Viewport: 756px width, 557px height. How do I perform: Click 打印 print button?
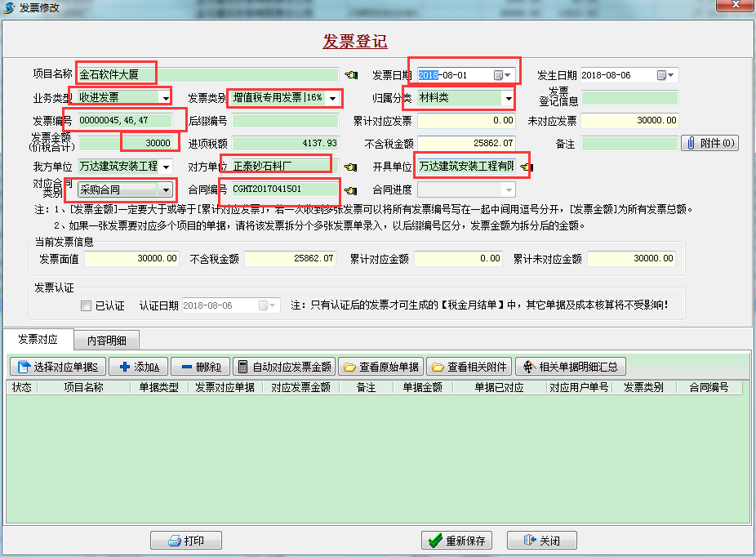point(186,541)
